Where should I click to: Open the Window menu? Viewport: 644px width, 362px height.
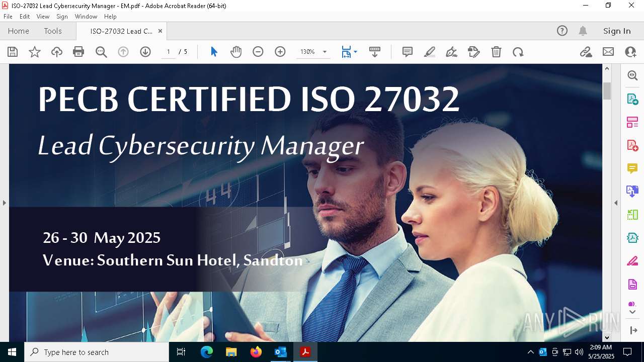click(86, 17)
